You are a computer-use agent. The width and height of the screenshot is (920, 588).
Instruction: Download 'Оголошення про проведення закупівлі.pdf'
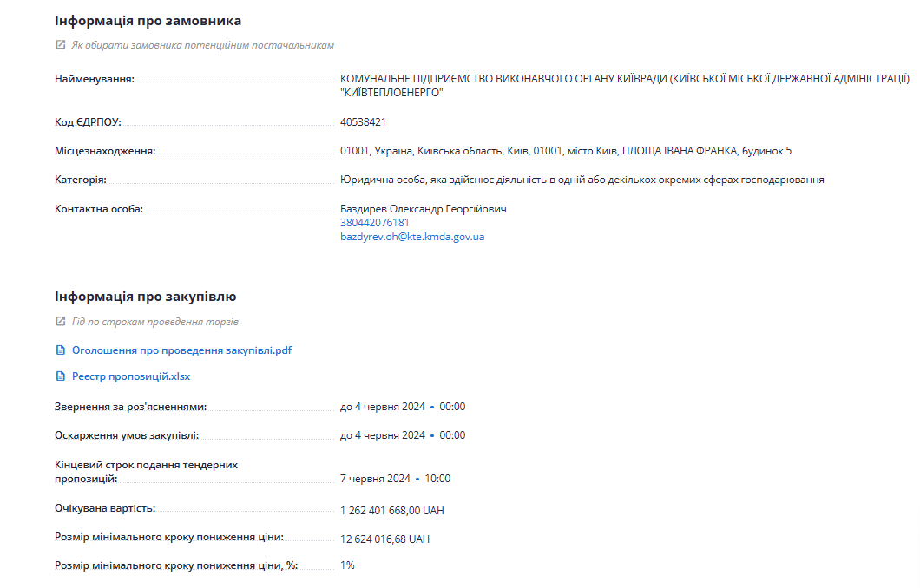pos(181,350)
